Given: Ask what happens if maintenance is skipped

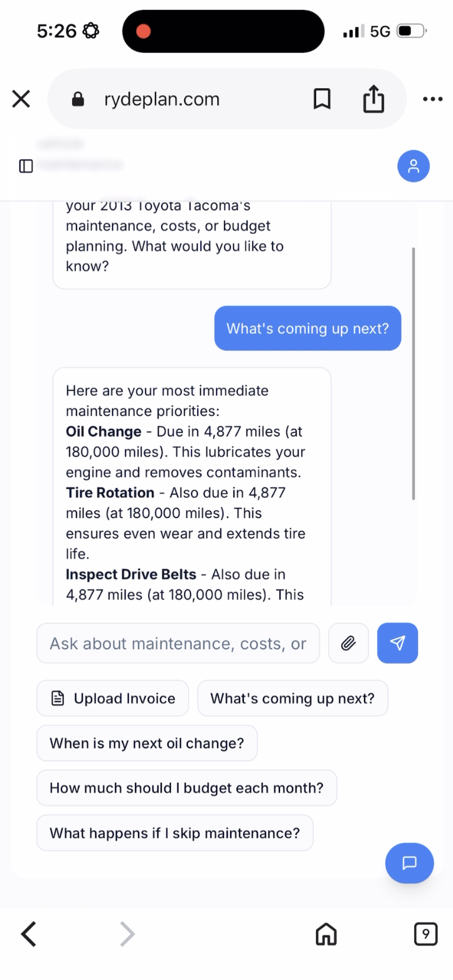Looking at the screenshot, I should tap(175, 833).
